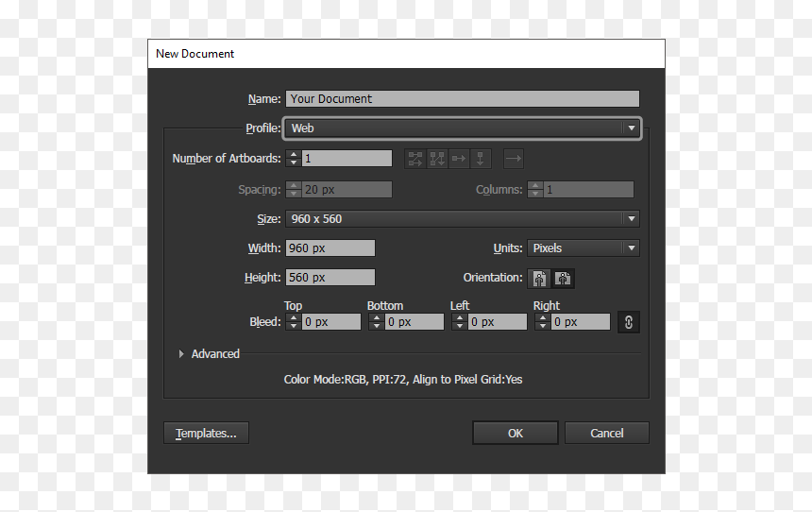Screen dimensions: 812x512
Task: Click the Right bleed stepper arrows
Action: 543,322
